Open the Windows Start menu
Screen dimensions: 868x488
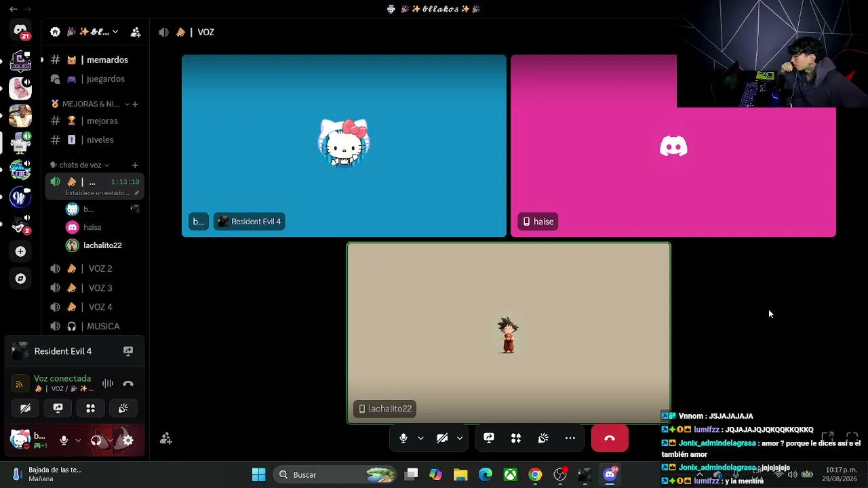258,474
